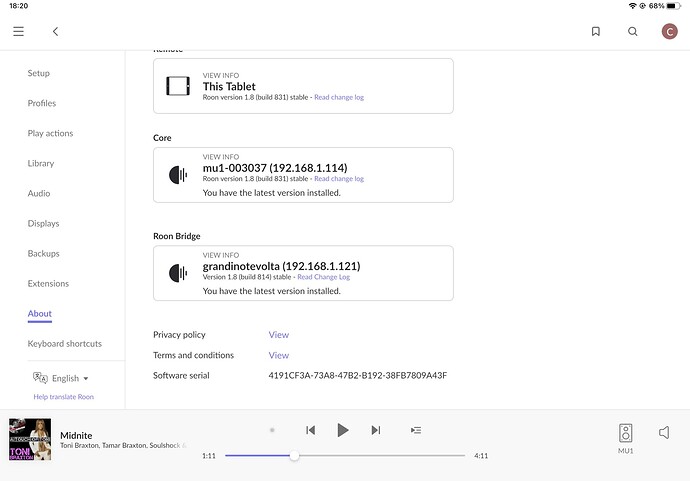Open the volume speaker control

pyautogui.click(x=664, y=433)
